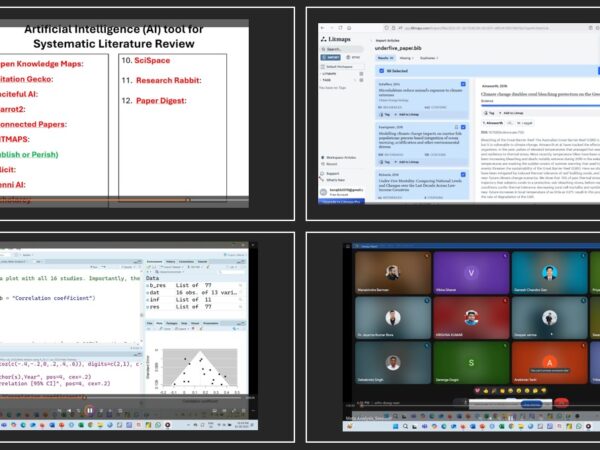Screen dimensions: 600x450
Task: Click the Ainsworth author chip in detail pane
Action: (x=493, y=123)
